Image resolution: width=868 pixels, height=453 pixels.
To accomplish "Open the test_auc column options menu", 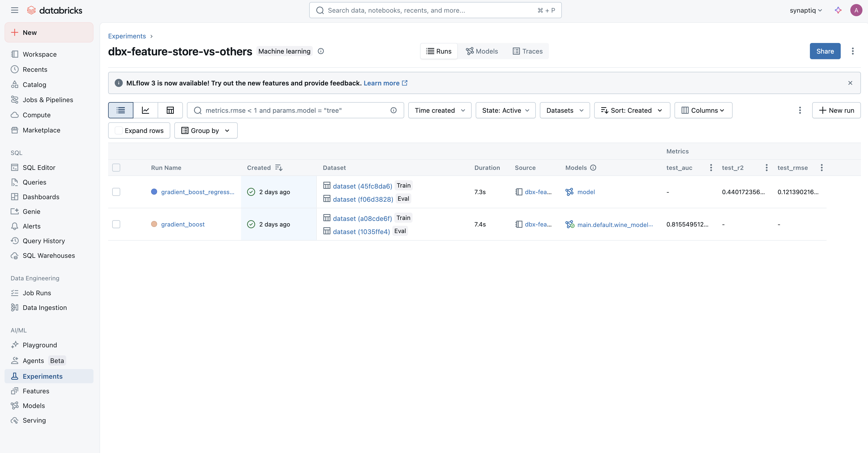I will coord(711,168).
